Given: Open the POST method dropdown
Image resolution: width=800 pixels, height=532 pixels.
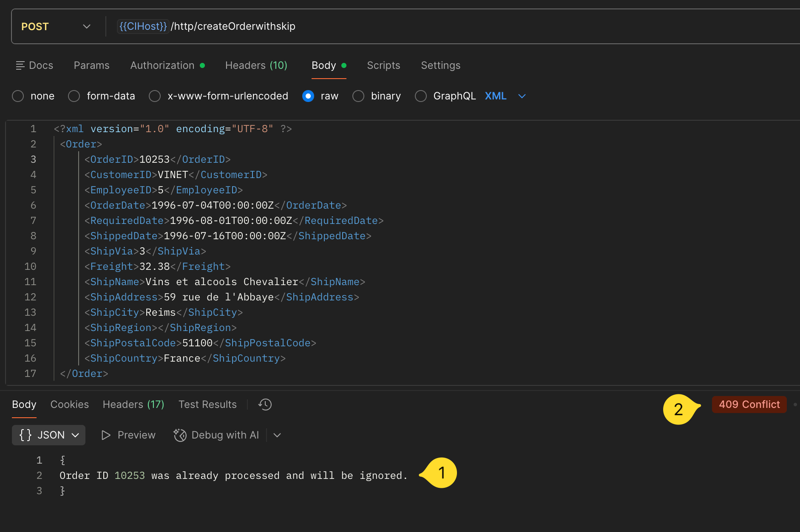Looking at the screenshot, I should 86,26.
